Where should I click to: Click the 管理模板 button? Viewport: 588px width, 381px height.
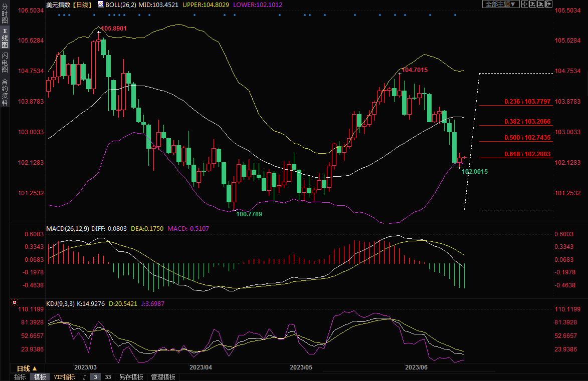point(163,377)
